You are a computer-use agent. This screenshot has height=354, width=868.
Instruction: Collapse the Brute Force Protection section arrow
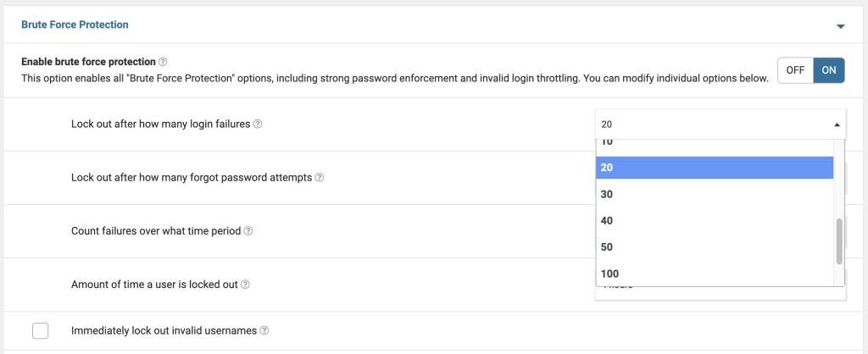841,26
